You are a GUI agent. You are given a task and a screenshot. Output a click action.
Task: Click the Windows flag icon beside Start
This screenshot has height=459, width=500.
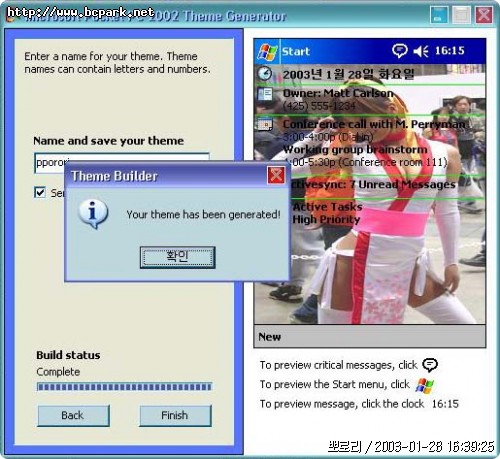pos(267,52)
